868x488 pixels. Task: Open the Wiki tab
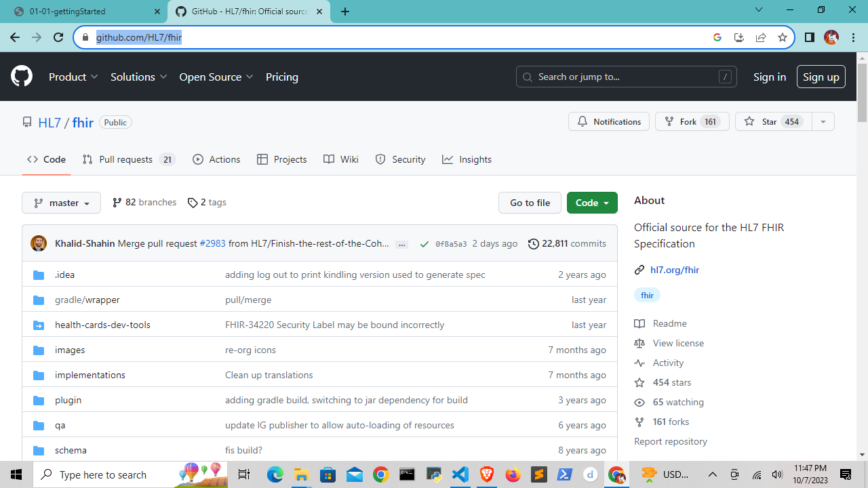tap(341, 159)
